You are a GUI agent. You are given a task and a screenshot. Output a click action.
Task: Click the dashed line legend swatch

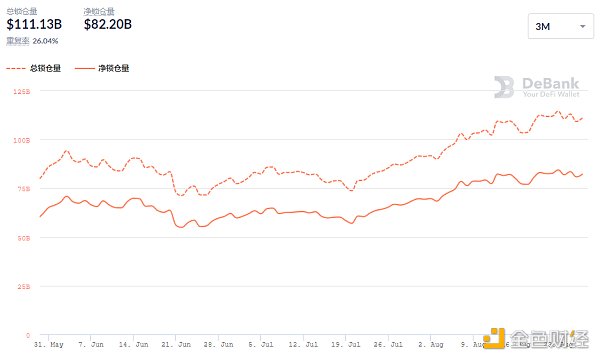(x=16, y=68)
